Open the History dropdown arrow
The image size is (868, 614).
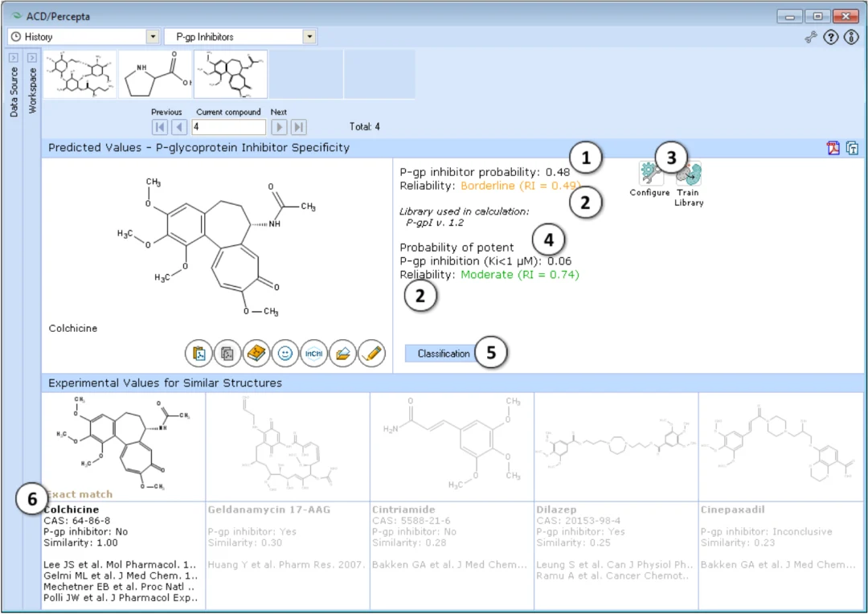(153, 36)
